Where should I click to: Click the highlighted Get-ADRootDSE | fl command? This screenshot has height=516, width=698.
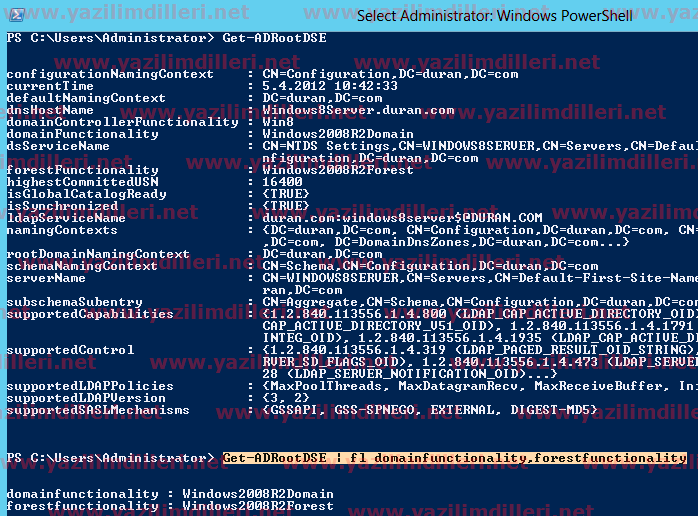454,458
